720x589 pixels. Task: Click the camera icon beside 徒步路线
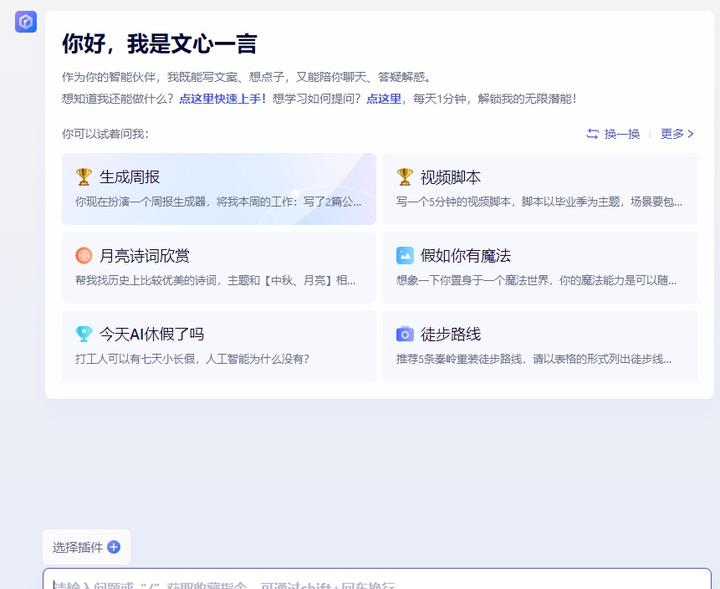[x=405, y=334]
